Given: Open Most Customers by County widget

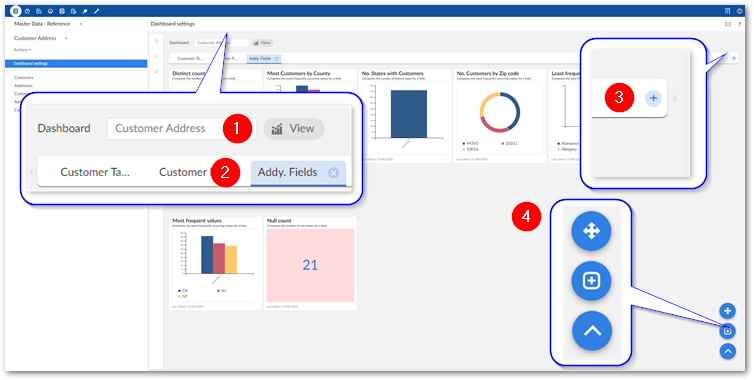Looking at the screenshot, I should tap(299, 74).
